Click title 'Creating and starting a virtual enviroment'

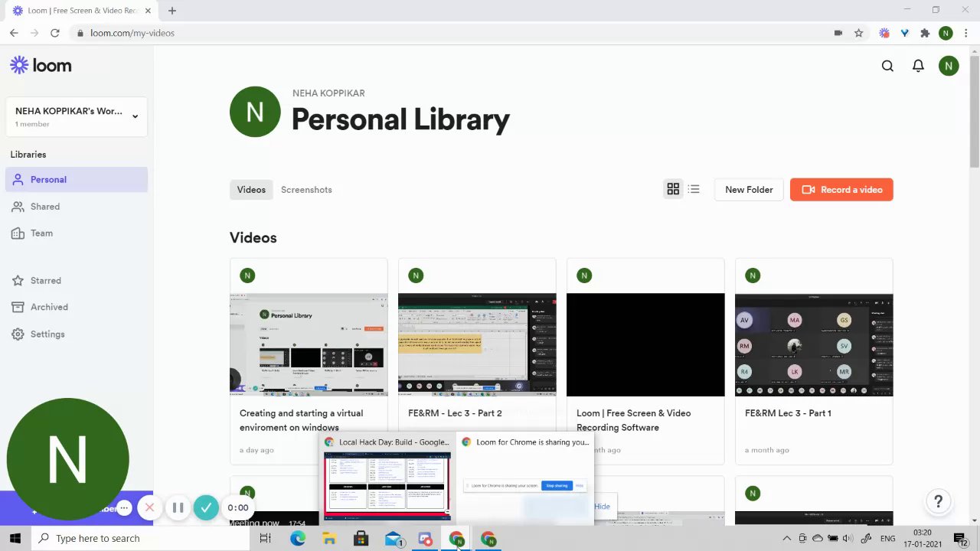coord(302,420)
